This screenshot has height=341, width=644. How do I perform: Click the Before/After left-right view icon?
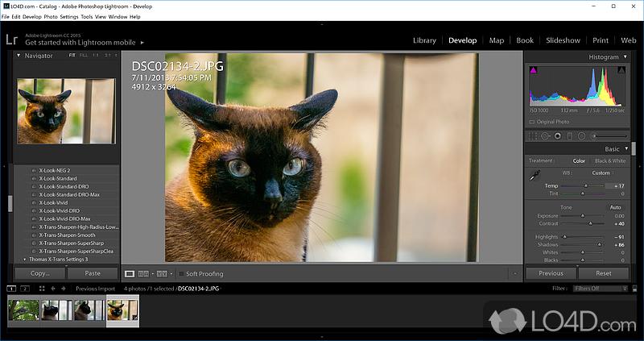pyautogui.click(x=143, y=273)
